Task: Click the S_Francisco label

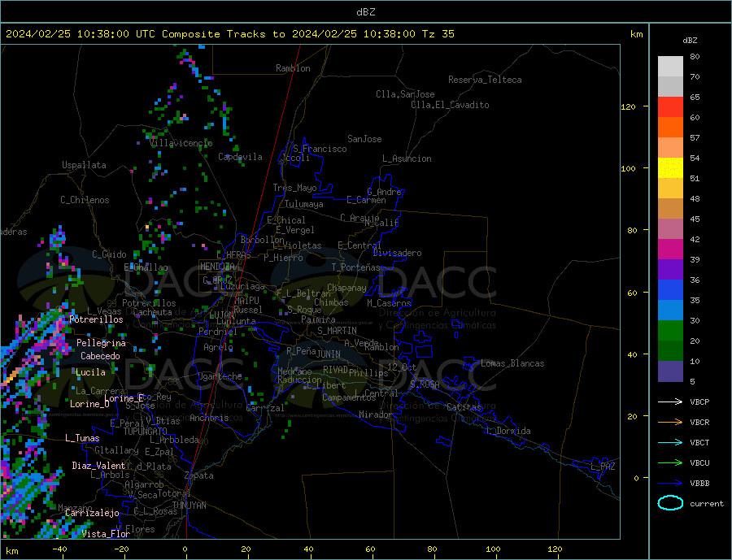Action: click(320, 149)
